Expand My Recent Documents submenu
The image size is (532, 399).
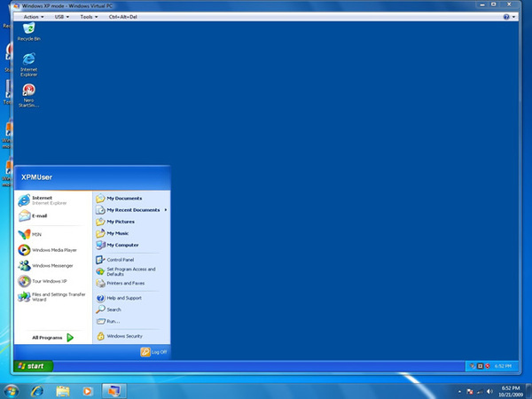[131, 210]
